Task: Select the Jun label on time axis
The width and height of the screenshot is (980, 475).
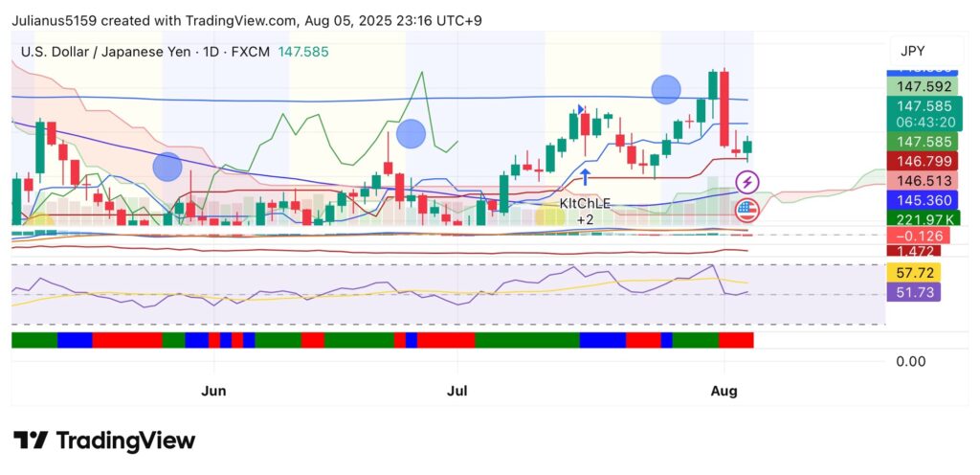Action: pos(215,391)
